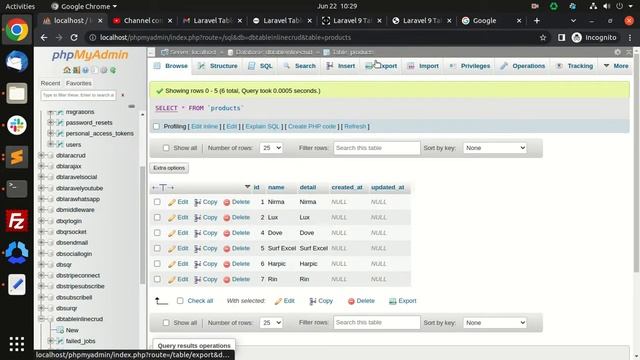Viewport: 640px width, 360px height.
Task: Open bottom Sort by key dropdown
Action: [x=495, y=323]
